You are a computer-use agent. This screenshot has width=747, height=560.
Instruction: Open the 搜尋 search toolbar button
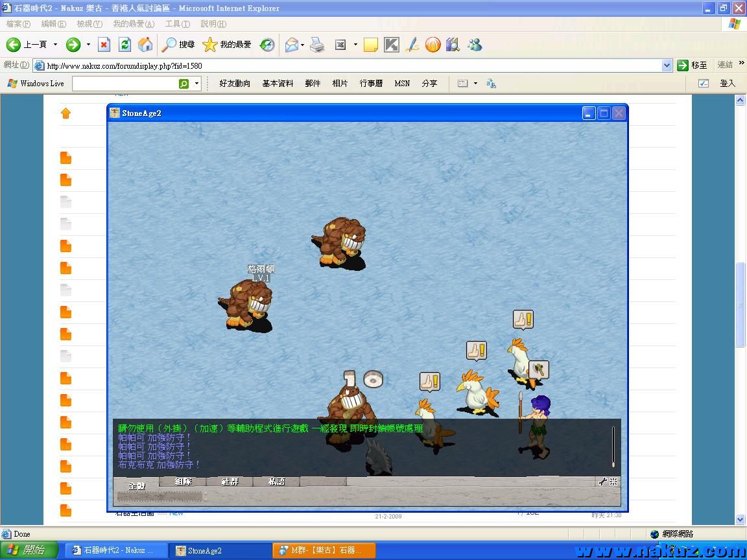pyautogui.click(x=178, y=45)
